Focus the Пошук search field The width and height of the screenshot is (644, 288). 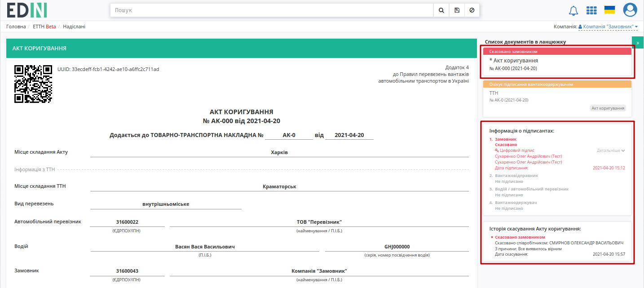[272, 10]
